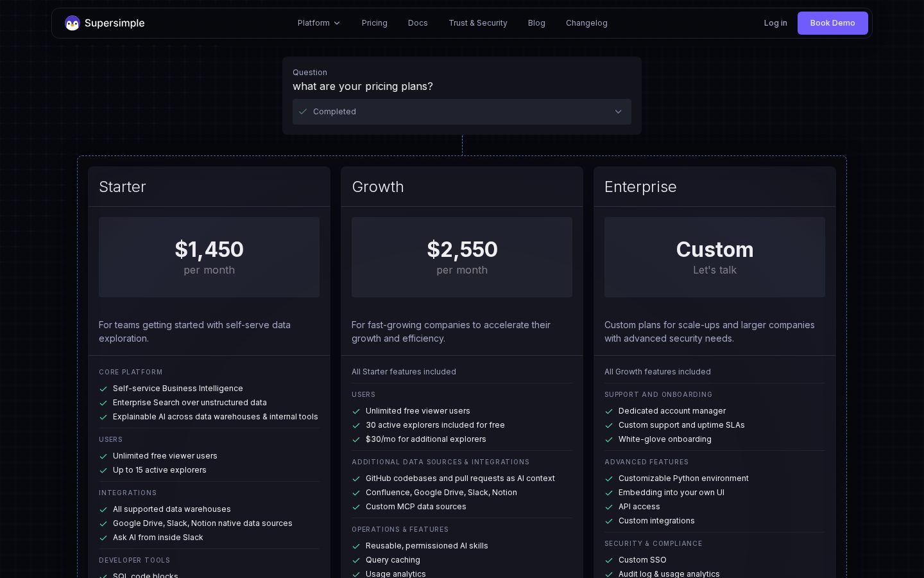The width and height of the screenshot is (924, 578).
Task: Go to the Pricing page
Action: (x=375, y=23)
